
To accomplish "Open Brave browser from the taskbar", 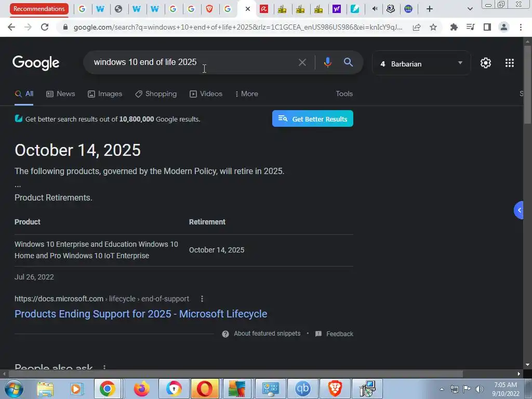I will tap(335, 389).
